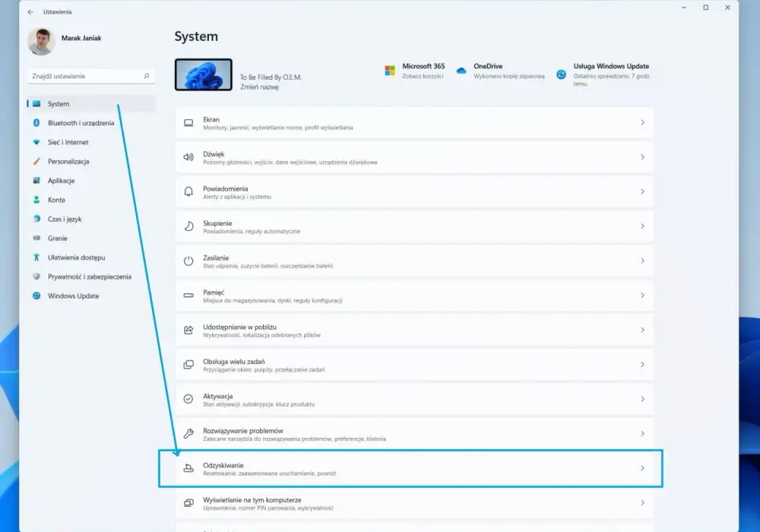Viewport: 760px width, 532px height.
Task: Open Marek Janiak profile picture
Action: [x=41, y=41]
